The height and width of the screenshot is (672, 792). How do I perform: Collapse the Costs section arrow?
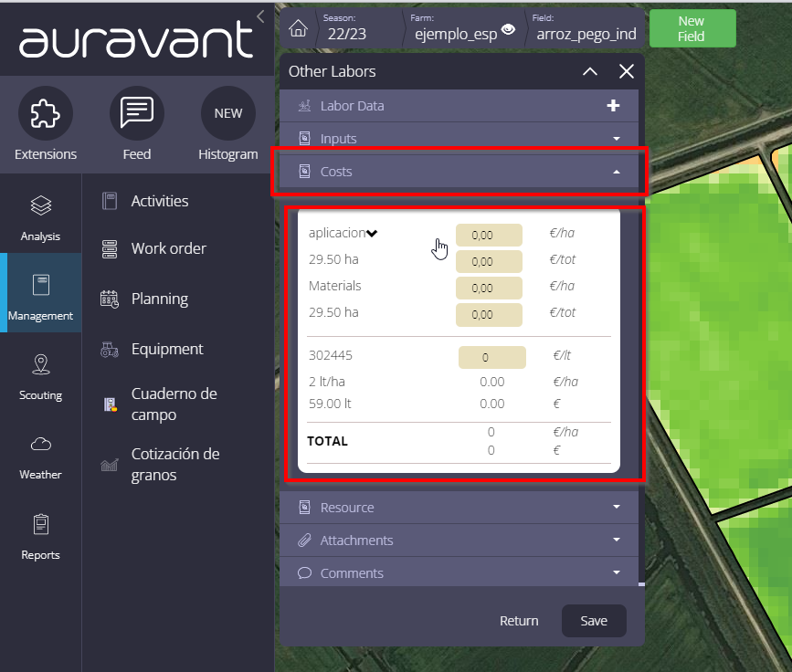[617, 173]
